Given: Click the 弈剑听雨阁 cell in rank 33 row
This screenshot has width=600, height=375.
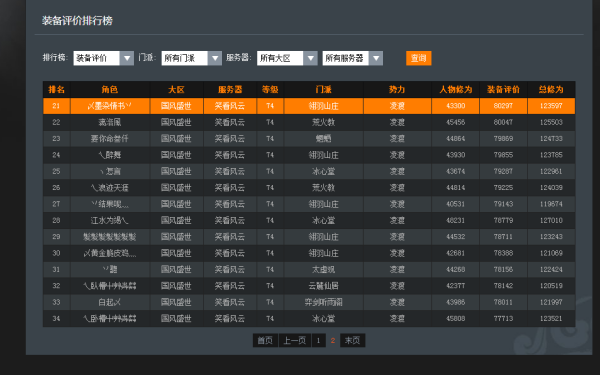Looking at the screenshot, I should point(324,302).
